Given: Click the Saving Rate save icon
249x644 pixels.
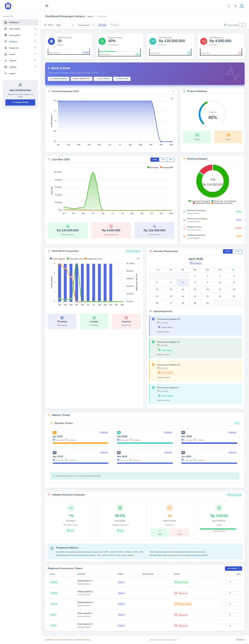Looking at the screenshot, I should pos(120,508).
